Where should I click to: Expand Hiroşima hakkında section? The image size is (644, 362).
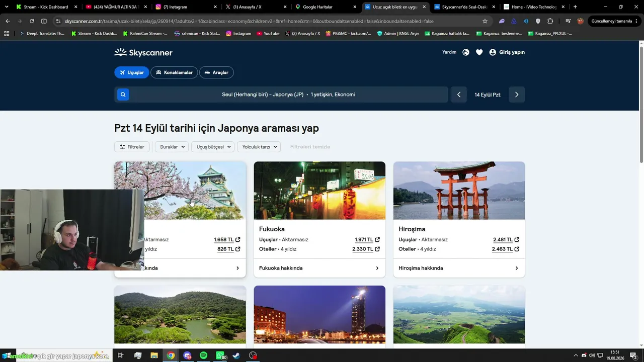pyautogui.click(x=459, y=268)
